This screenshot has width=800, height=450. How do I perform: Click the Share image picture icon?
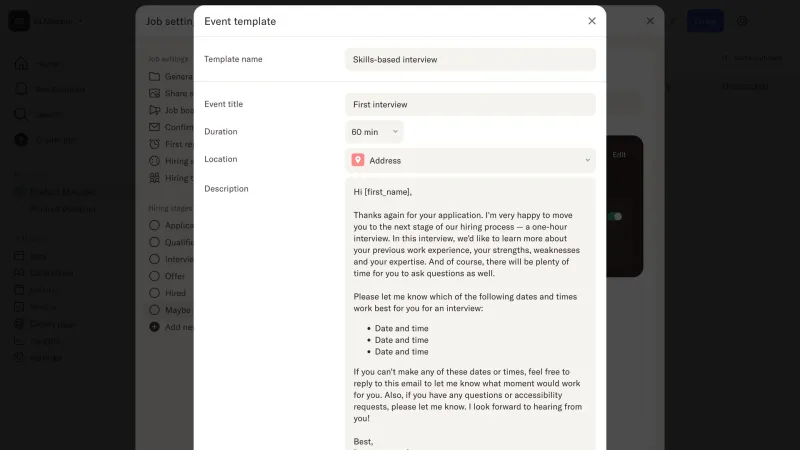pos(154,93)
